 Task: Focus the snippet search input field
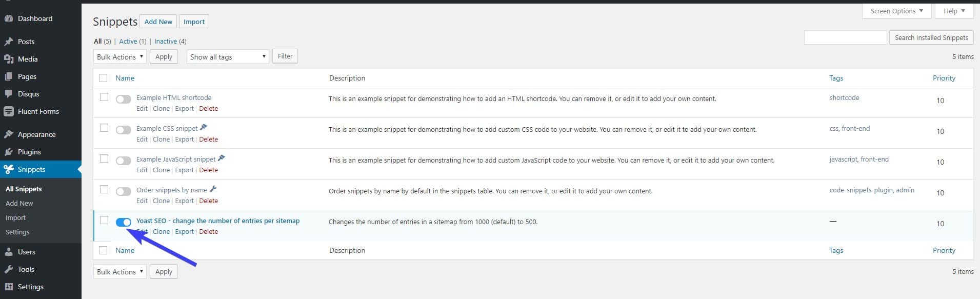coord(845,37)
